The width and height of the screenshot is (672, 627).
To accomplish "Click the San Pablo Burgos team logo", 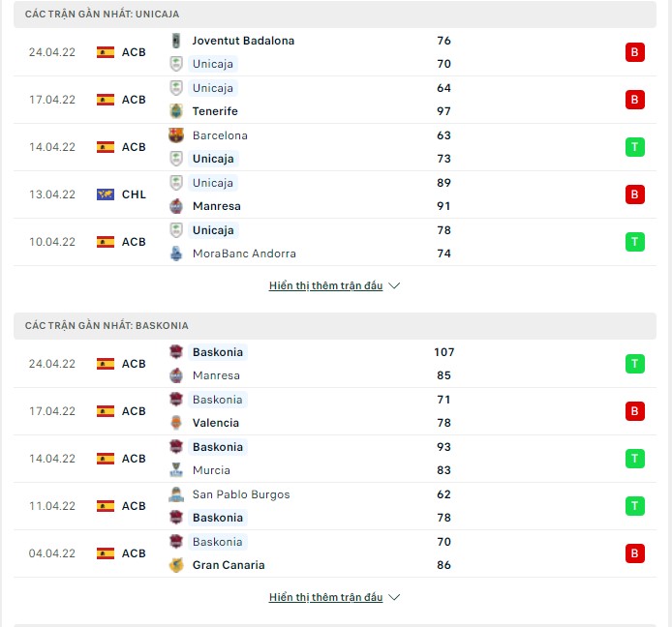I will [176, 494].
